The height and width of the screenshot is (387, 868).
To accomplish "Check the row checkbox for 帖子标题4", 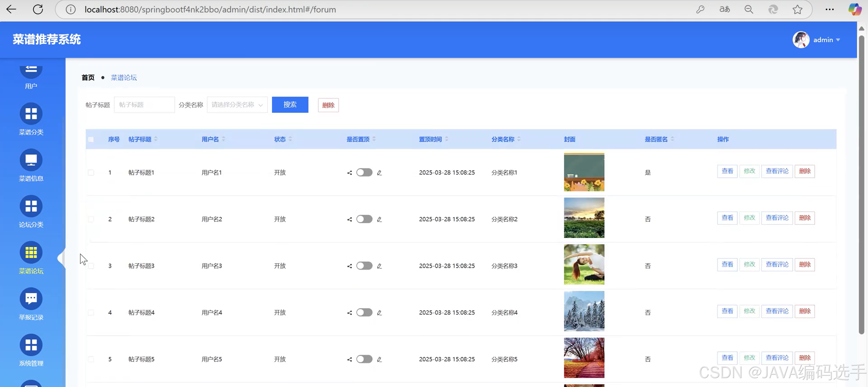I will (91, 312).
